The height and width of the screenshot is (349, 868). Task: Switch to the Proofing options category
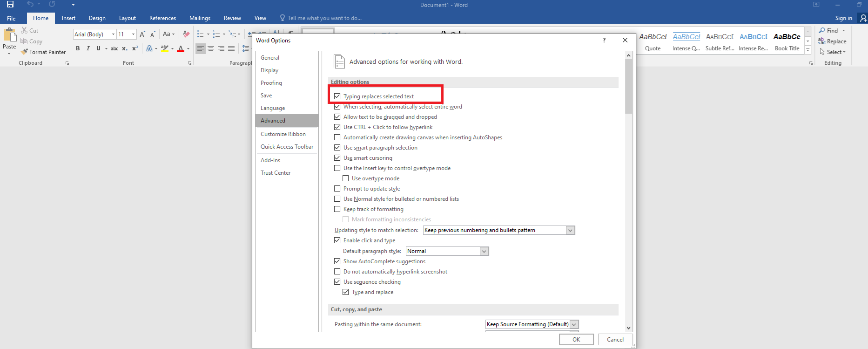(271, 83)
